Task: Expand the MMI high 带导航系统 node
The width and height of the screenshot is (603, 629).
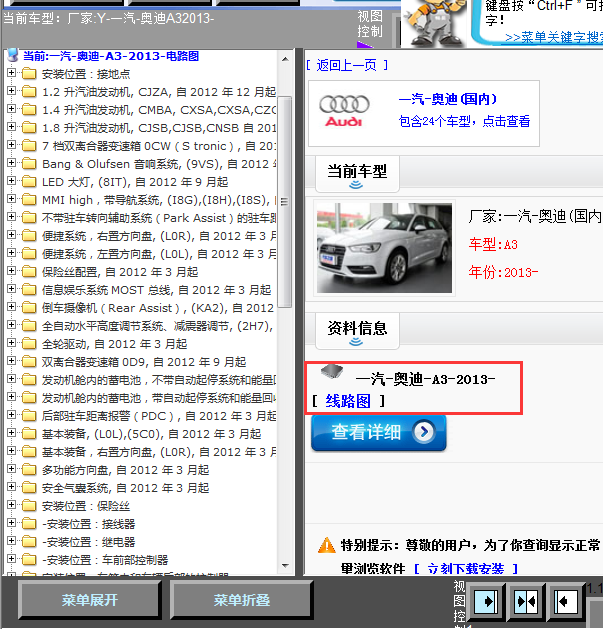Action: coord(11,199)
